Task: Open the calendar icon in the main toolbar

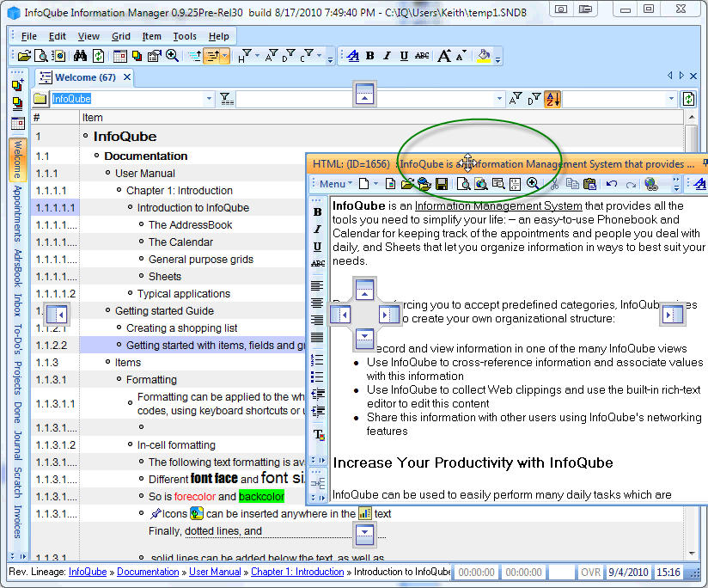Action: [120, 56]
